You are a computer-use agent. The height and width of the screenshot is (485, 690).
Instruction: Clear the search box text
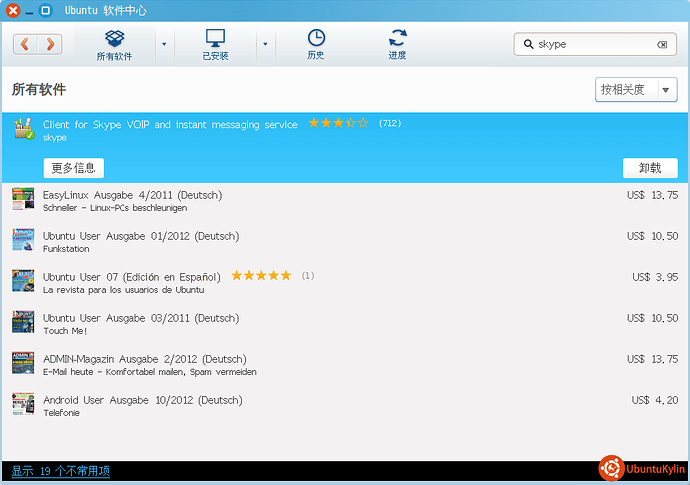[662, 44]
